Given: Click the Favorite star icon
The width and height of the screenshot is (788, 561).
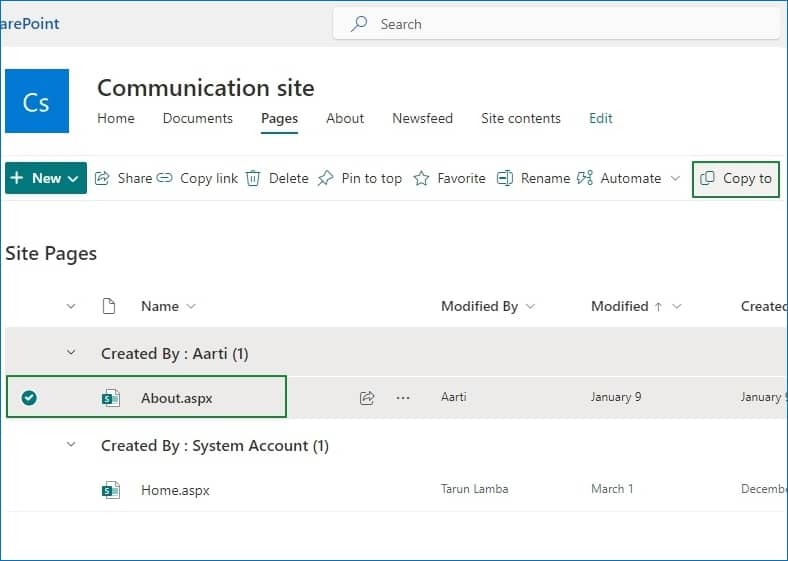Looking at the screenshot, I should (x=421, y=178).
